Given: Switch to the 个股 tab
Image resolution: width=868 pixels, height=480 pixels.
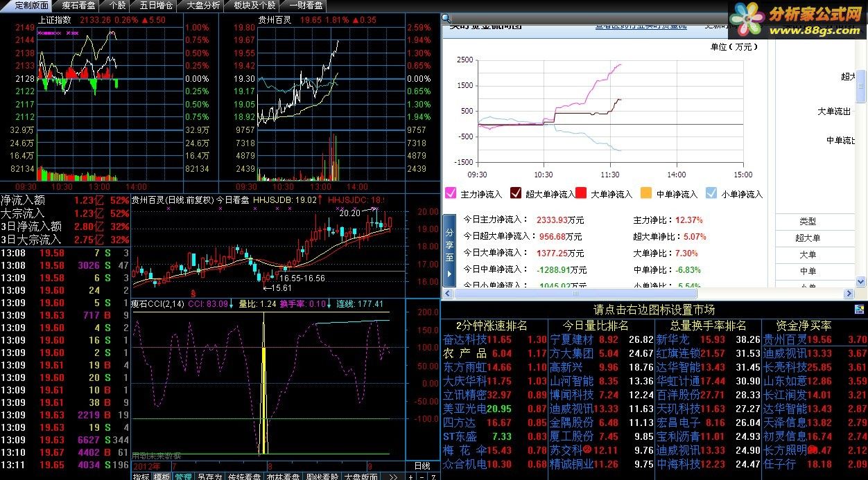Looking at the screenshot, I should (118, 5).
